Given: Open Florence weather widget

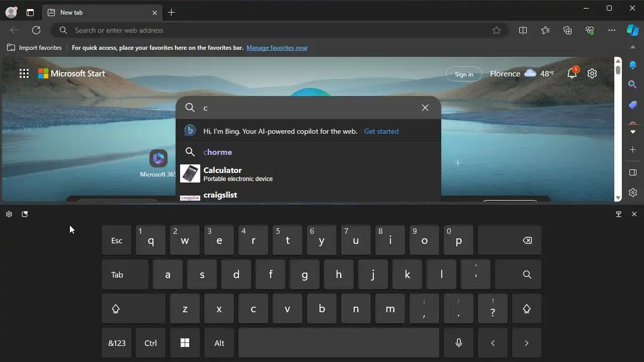Looking at the screenshot, I should 522,73.
